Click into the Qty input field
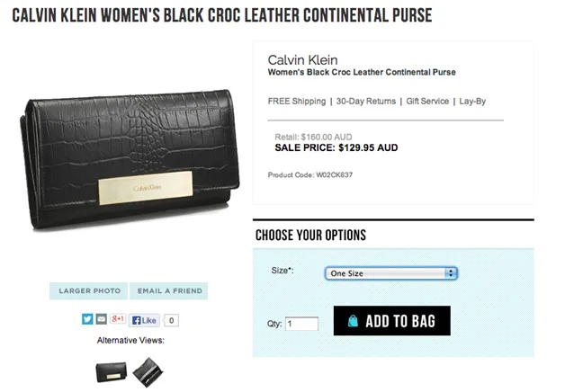 pyautogui.click(x=301, y=324)
